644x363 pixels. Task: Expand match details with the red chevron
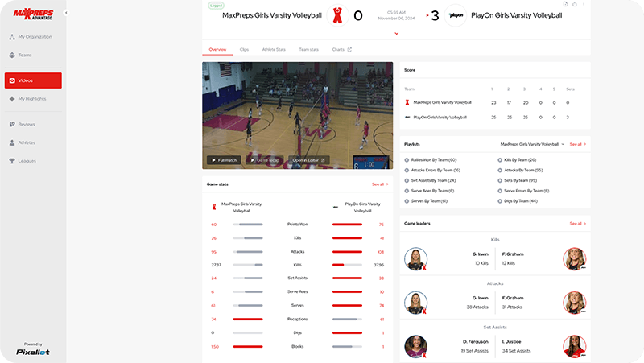click(x=396, y=34)
